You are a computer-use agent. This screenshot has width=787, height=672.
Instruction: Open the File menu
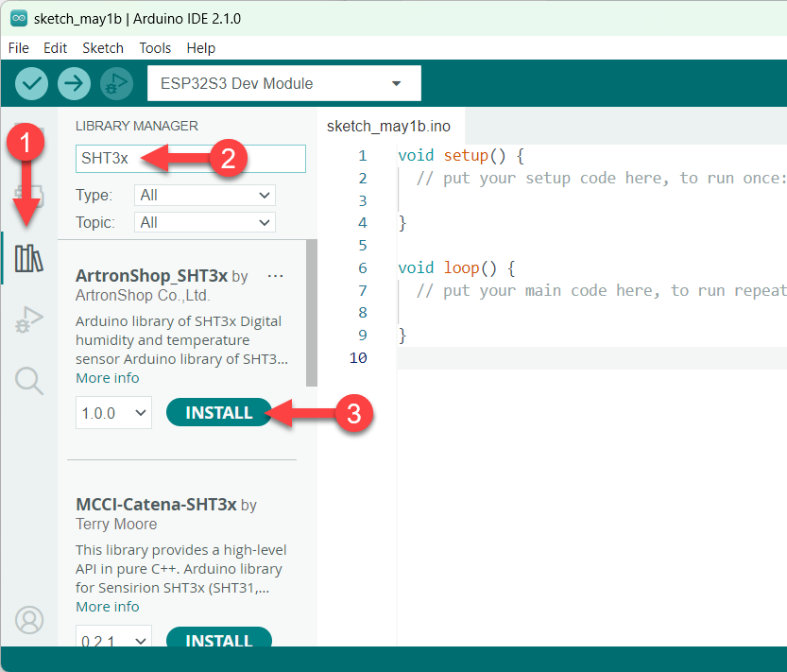tap(19, 48)
